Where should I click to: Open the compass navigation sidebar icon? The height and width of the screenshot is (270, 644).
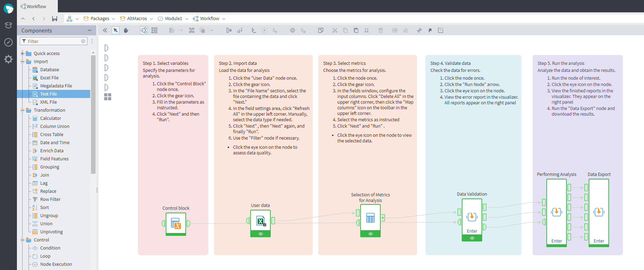8,42
